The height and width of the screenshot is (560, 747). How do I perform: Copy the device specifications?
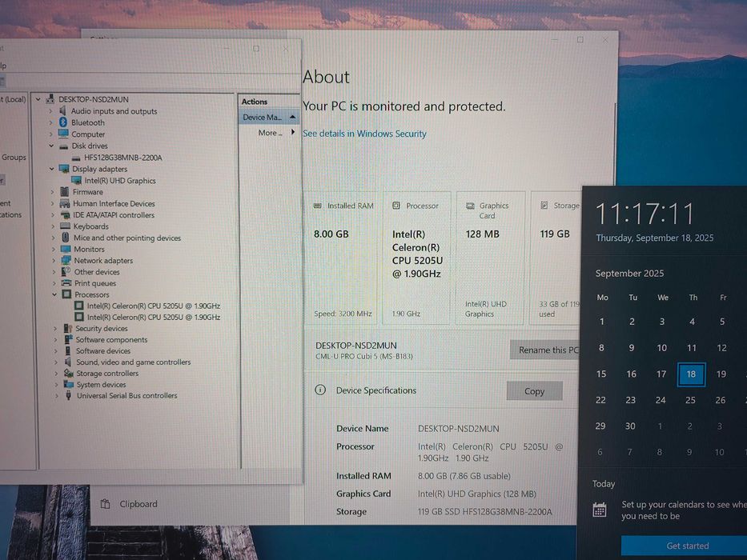click(534, 391)
